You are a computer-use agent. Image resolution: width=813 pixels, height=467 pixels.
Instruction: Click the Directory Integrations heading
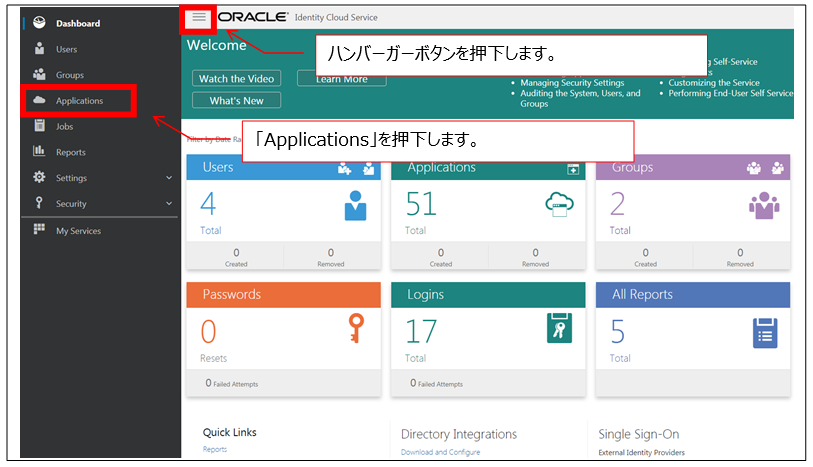pyautogui.click(x=459, y=434)
